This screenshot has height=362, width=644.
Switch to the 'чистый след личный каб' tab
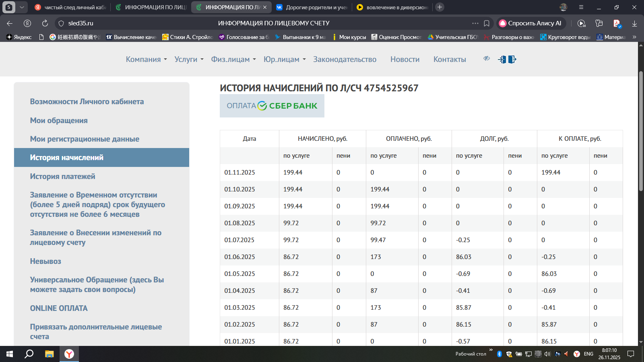(x=70, y=7)
